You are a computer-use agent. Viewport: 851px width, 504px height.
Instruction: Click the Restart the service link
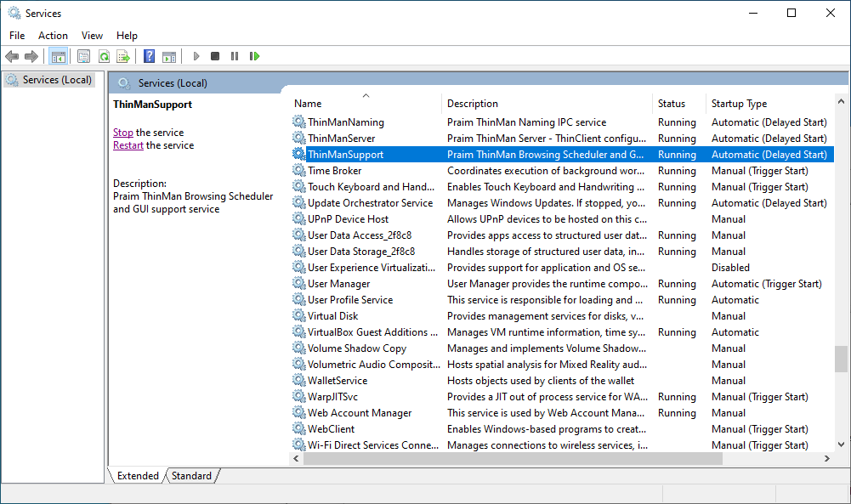pyautogui.click(x=128, y=145)
